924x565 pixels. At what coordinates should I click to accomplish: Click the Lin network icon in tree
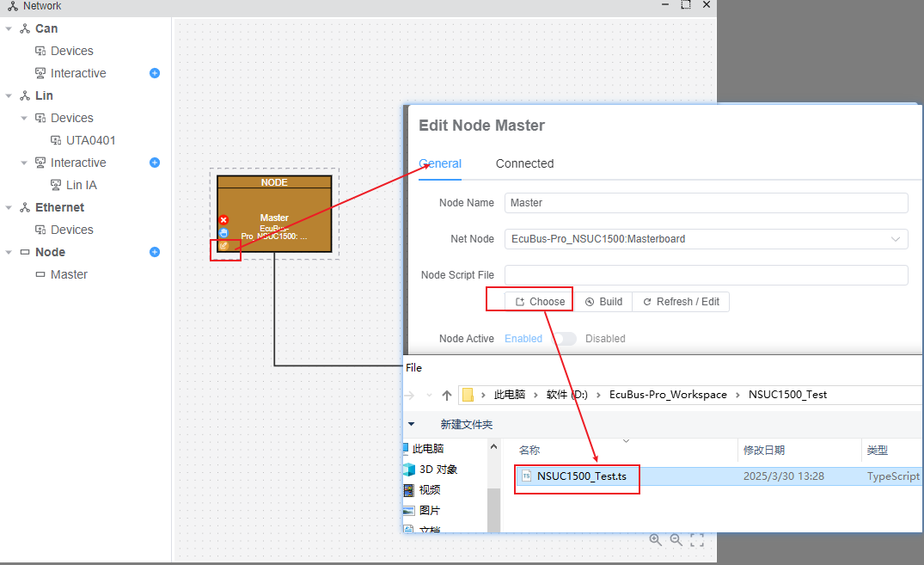click(25, 95)
